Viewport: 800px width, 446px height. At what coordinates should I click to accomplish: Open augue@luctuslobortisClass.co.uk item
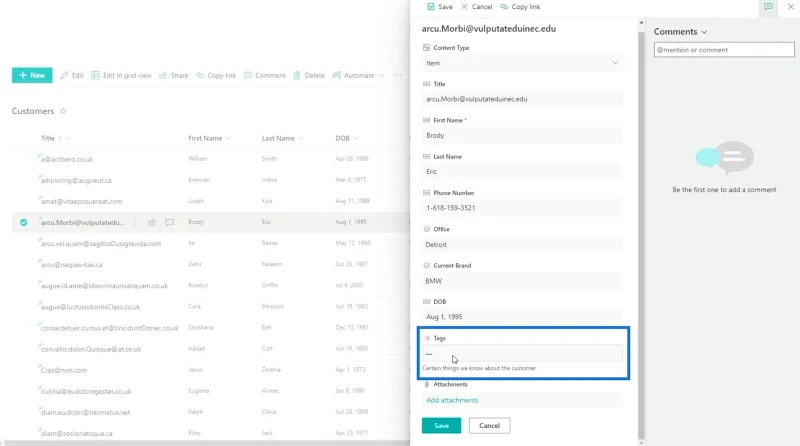(x=90, y=307)
